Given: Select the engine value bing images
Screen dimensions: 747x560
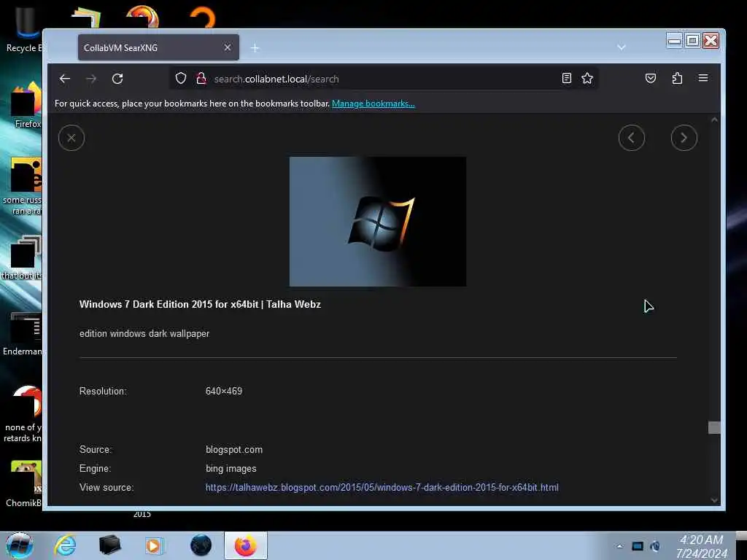Looking at the screenshot, I should (x=231, y=469).
